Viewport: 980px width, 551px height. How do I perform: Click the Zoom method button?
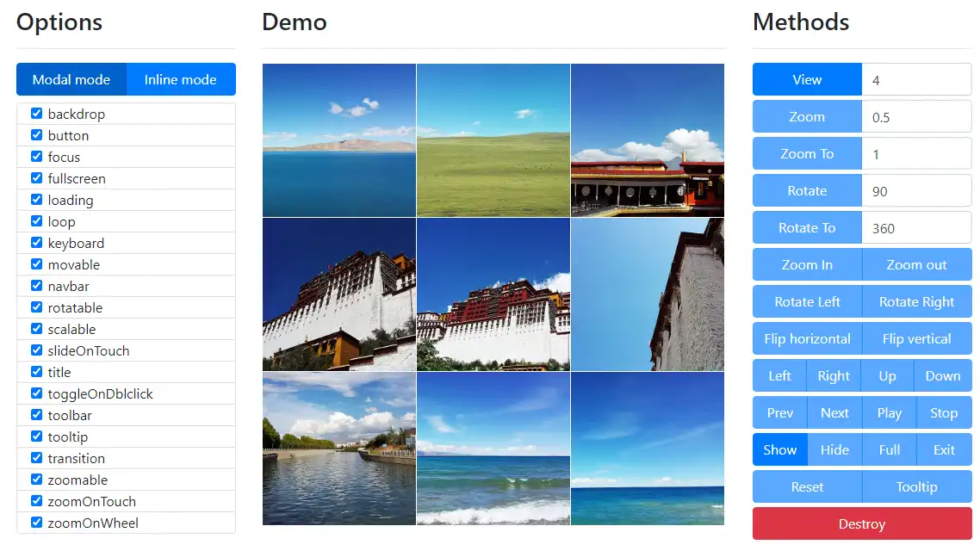(x=807, y=117)
